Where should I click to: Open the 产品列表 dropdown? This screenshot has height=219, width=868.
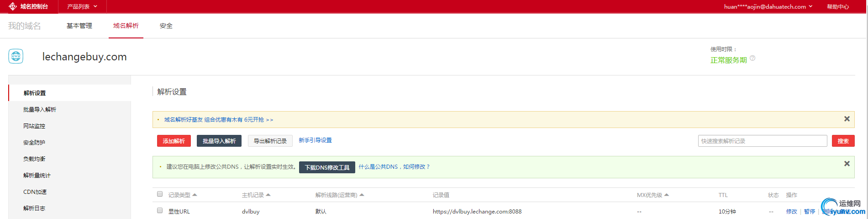pos(82,6)
